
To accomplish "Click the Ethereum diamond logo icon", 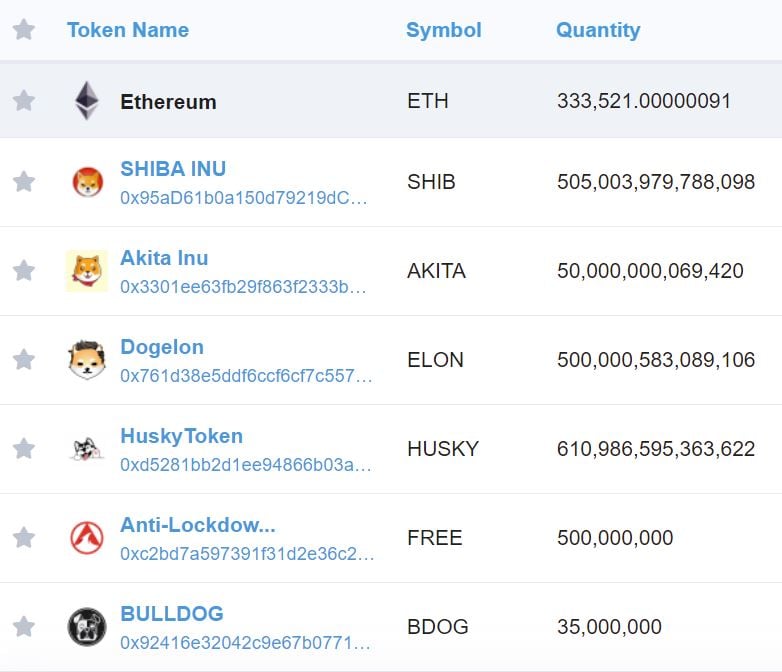I will click(x=87, y=100).
